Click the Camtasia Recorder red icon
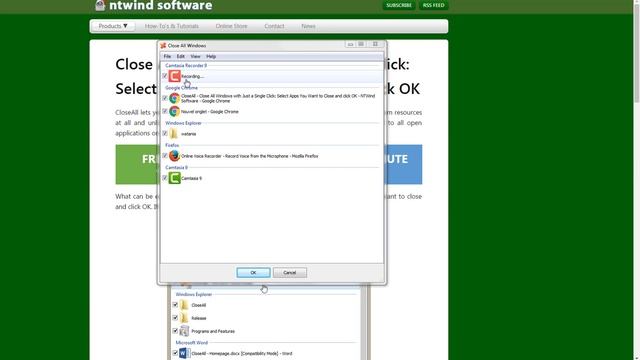The image size is (640, 360). click(x=175, y=76)
